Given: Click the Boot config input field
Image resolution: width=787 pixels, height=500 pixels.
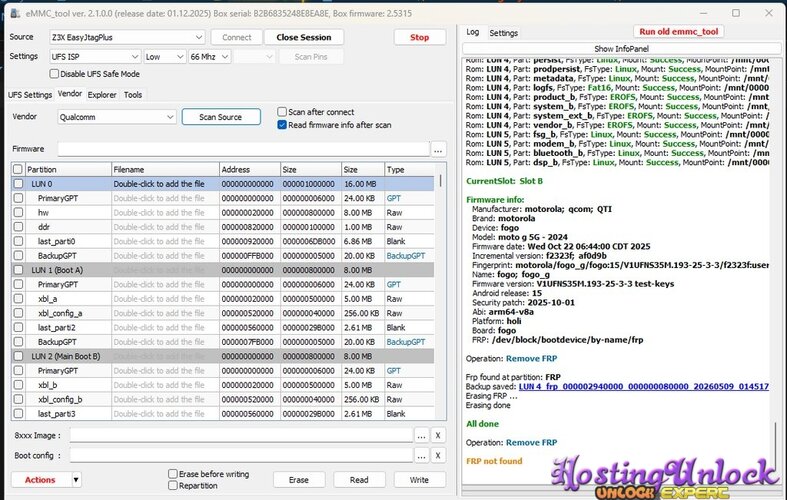Looking at the screenshot, I should 241,456.
